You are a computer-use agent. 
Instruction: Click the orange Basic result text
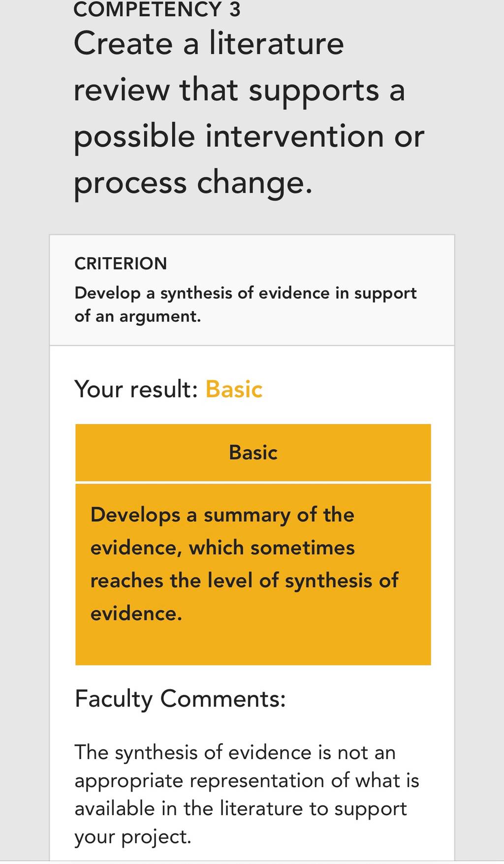tap(234, 389)
